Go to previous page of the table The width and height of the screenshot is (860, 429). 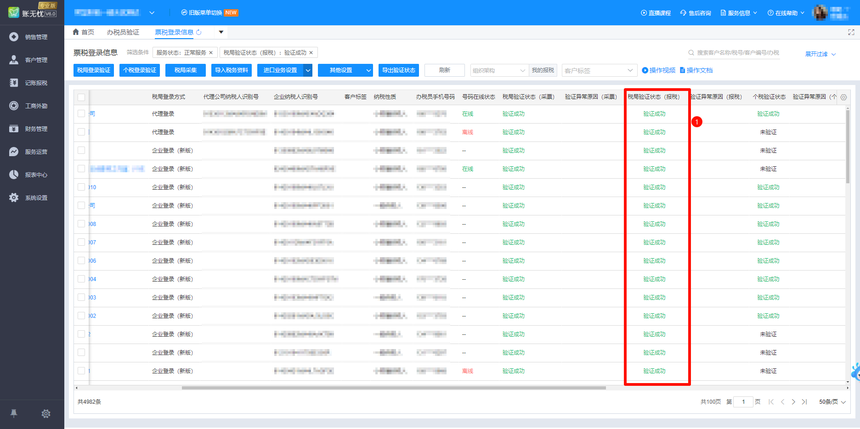coord(783,402)
